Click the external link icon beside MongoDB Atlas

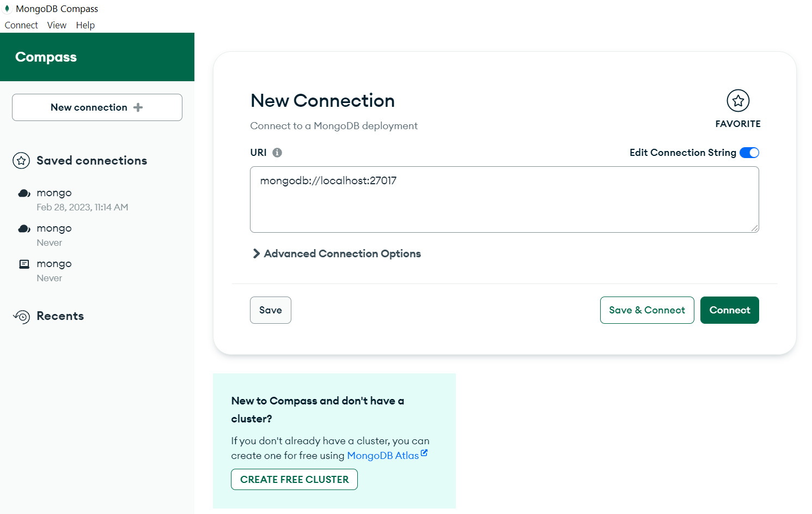(x=424, y=453)
